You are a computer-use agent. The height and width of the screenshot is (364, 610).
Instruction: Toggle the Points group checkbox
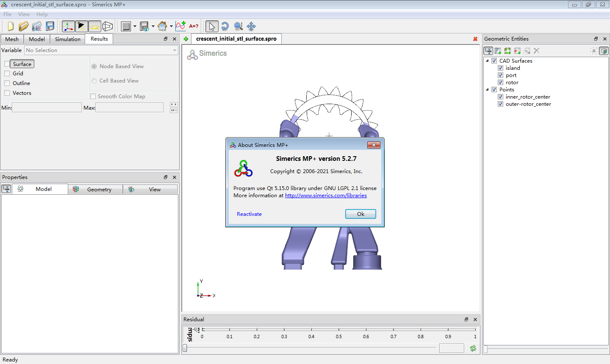(x=494, y=90)
